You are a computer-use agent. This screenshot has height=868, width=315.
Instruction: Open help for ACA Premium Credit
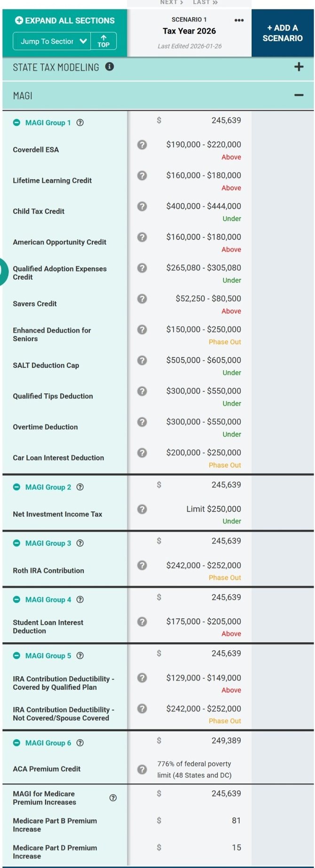point(142,770)
